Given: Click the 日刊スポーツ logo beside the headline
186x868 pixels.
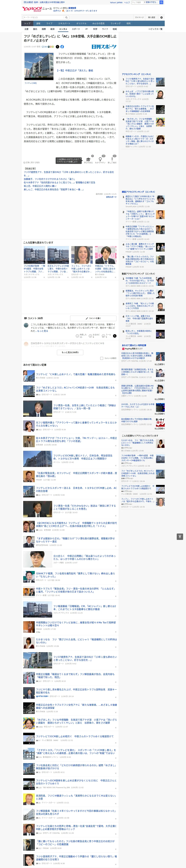Looking at the screenshot, I should point(104,47).
